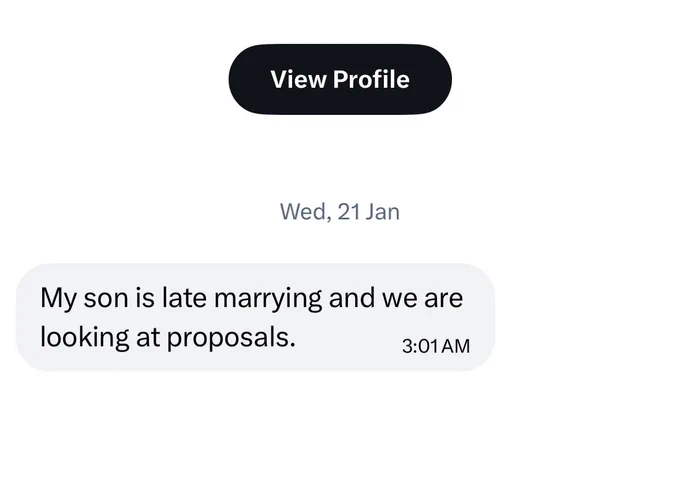Screen dimensions: 680x489
Task: Click the word "and" in the chat bubble
Action: click(x=352, y=298)
